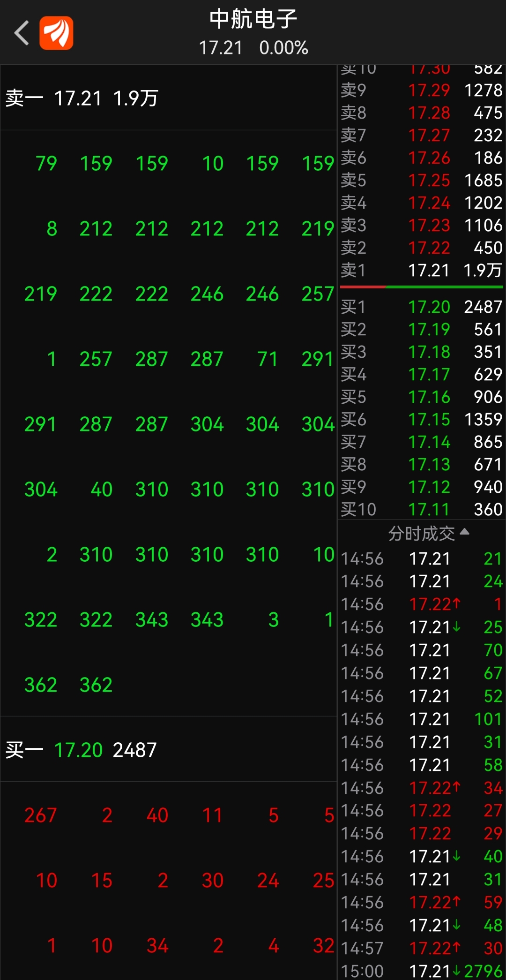Select the 买10 17.11 row
Image resolution: width=506 pixels, height=980 pixels.
pyautogui.click(x=422, y=509)
